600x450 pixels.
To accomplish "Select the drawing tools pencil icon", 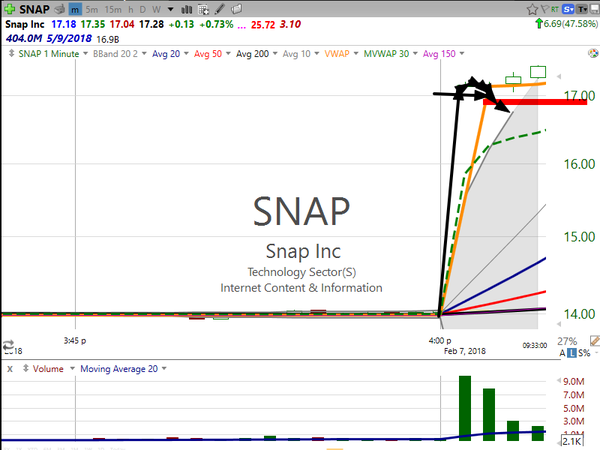I will (220, 9).
